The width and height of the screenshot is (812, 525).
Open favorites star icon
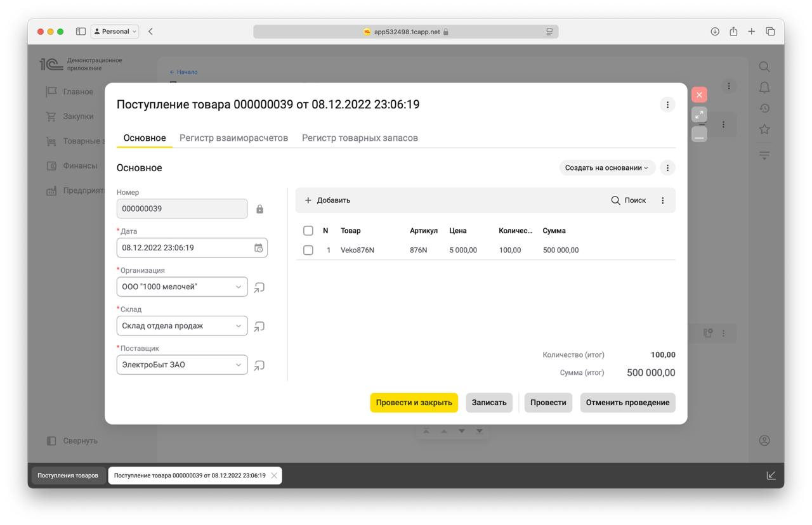764,129
